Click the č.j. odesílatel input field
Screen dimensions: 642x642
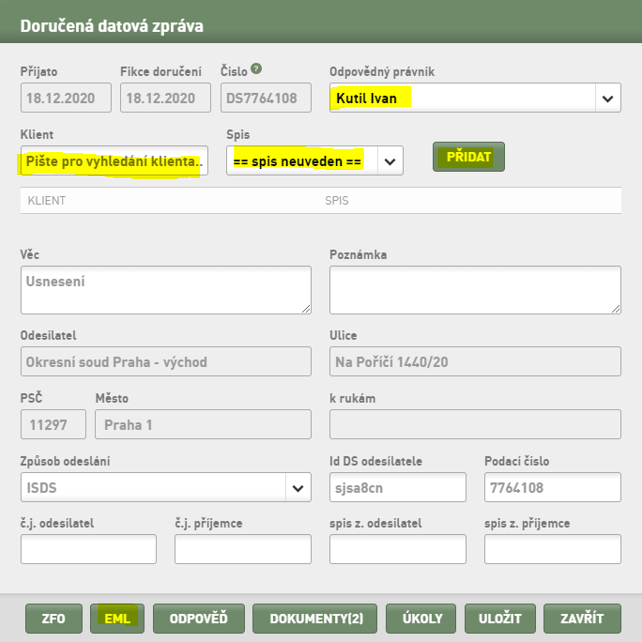click(88, 549)
